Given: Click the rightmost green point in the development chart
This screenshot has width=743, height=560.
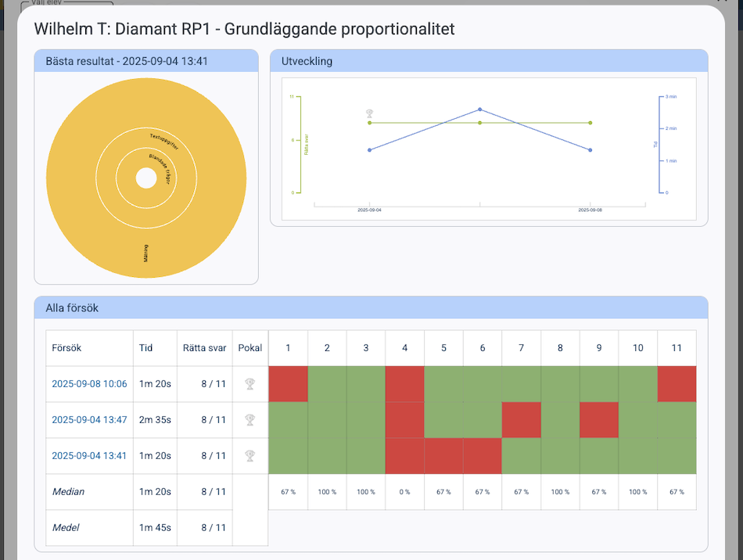Looking at the screenshot, I should point(590,123).
